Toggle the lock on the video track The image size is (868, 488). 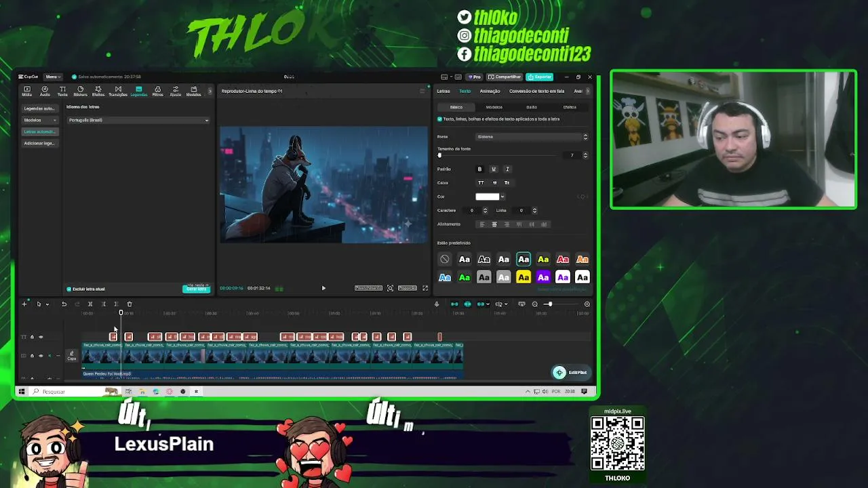click(x=32, y=356)
